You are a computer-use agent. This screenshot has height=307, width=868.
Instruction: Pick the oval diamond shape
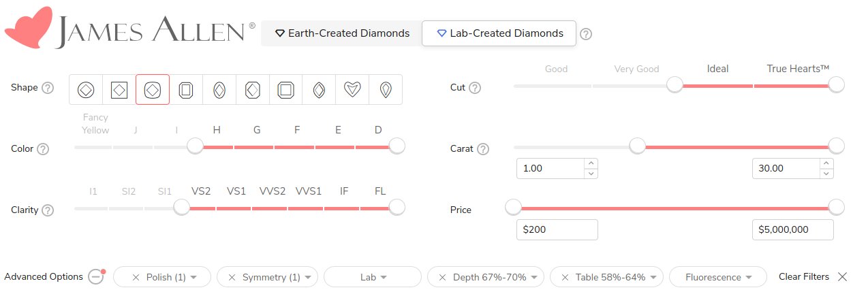[219, 90]
